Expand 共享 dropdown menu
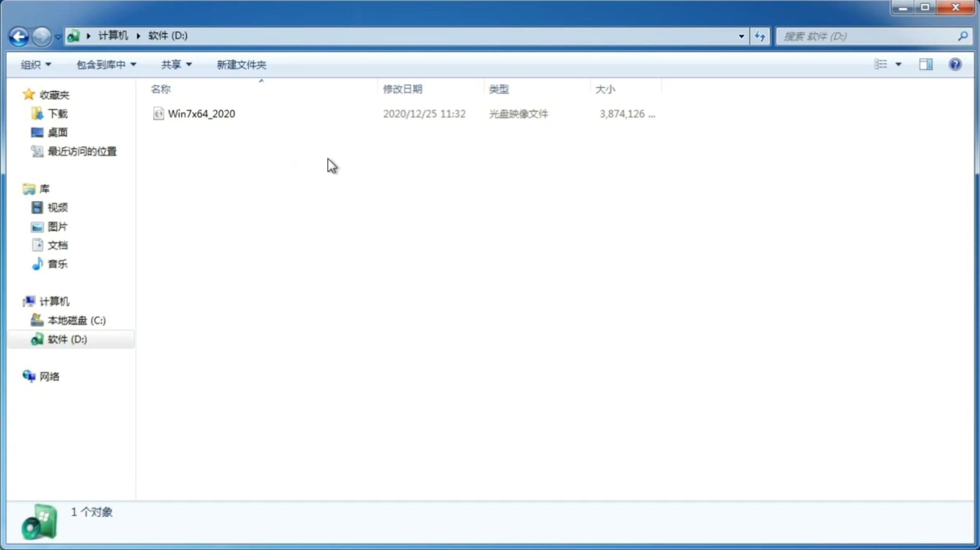The width and height of the screenshot is (980, 550). pyautogui.click(x=176, y=64)
